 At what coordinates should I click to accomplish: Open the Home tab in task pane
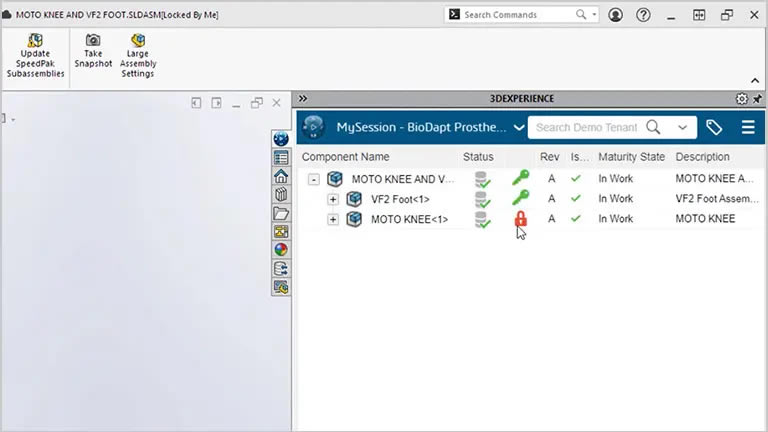pos(281,176)
